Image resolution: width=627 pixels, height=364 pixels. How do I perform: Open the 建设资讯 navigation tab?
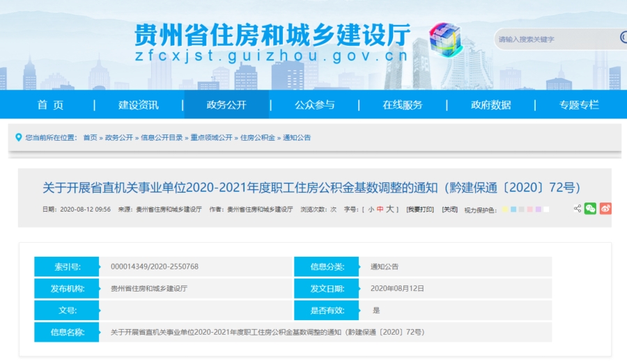pyautogui.click(x=139, y=104)
